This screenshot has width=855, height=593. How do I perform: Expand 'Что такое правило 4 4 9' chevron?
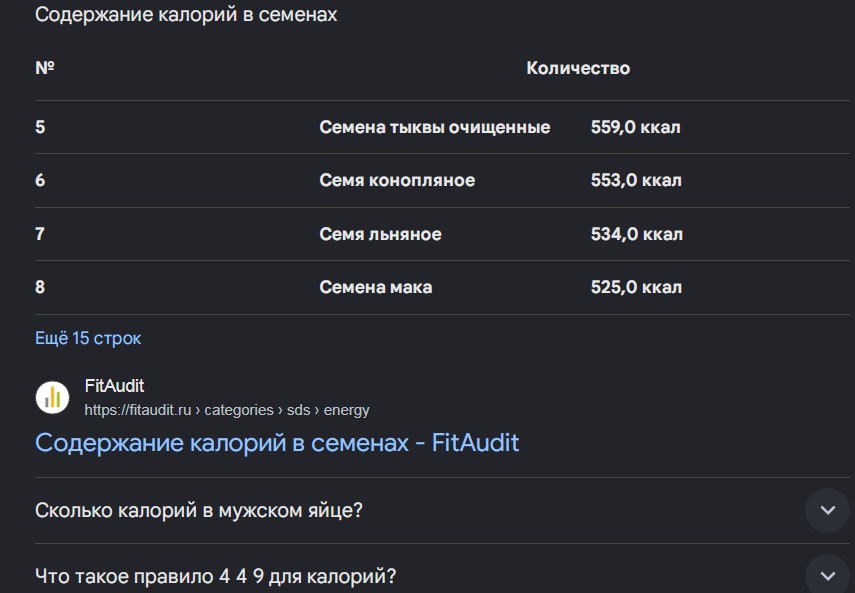pos(827,575)
